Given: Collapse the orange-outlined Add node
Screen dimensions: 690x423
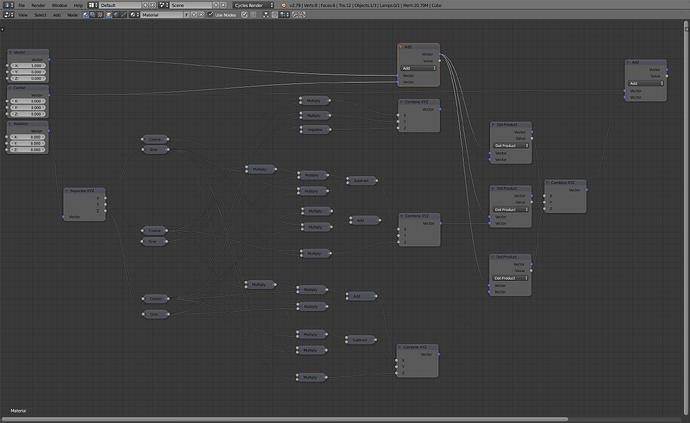Looking at the screenshot, I should [x=401, y=47].
